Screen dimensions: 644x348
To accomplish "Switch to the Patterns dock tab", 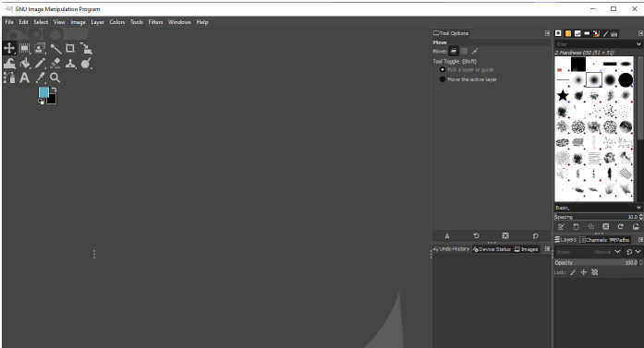I will (x=568, y=33).
